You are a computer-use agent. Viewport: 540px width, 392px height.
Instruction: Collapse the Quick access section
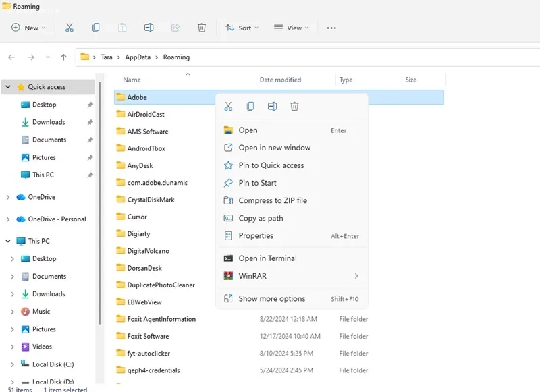click(8, 87)
